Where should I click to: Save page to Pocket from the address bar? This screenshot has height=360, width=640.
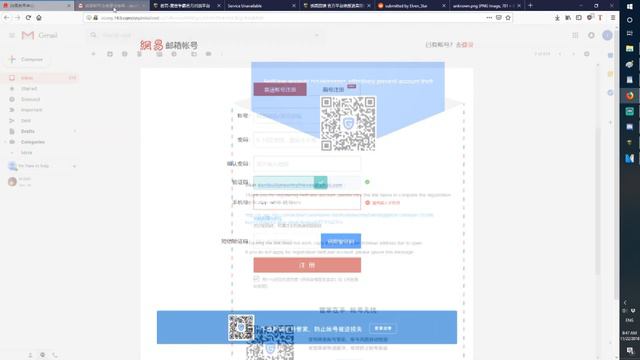(x=499, y=18)
